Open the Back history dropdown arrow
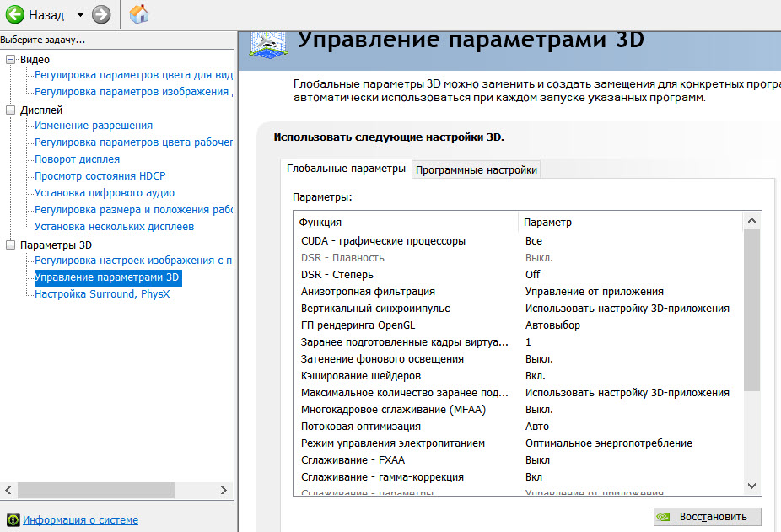The image size is (781, 532). coord(80,15)
